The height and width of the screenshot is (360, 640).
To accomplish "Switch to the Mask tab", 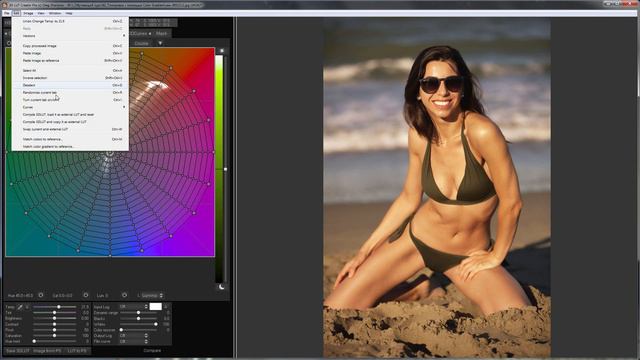I will [162, 33].
